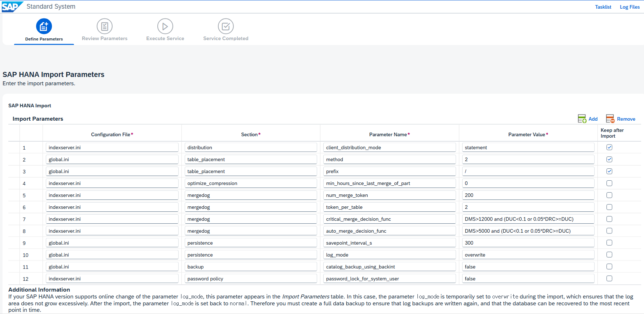Screen dimensions: 644x314
Task: Open the Log Files link
Action: tap(630, 7)
